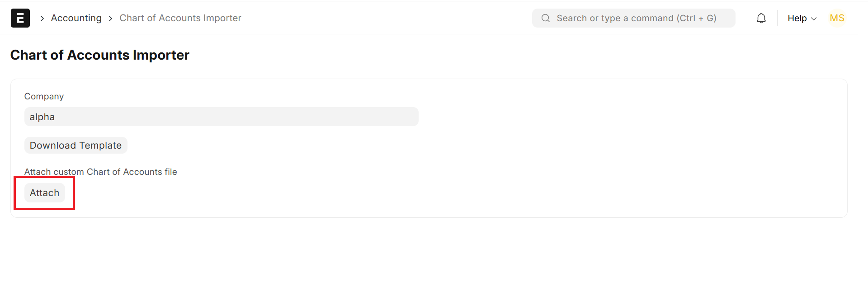The width and height of the screenshot is (868, 300).
Task: Expand the Help dropdown arrow
Action: 814,19
